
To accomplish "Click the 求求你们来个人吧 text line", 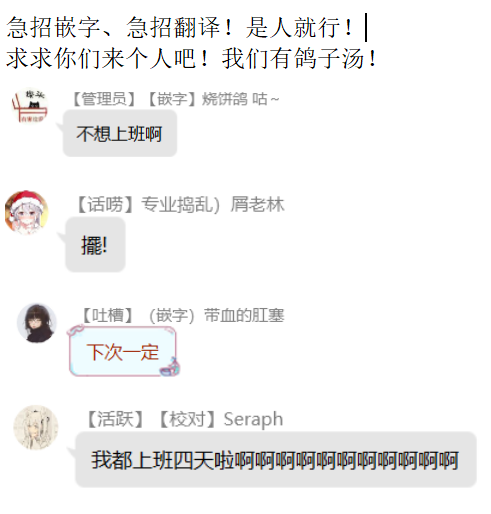I will point(192,58).
